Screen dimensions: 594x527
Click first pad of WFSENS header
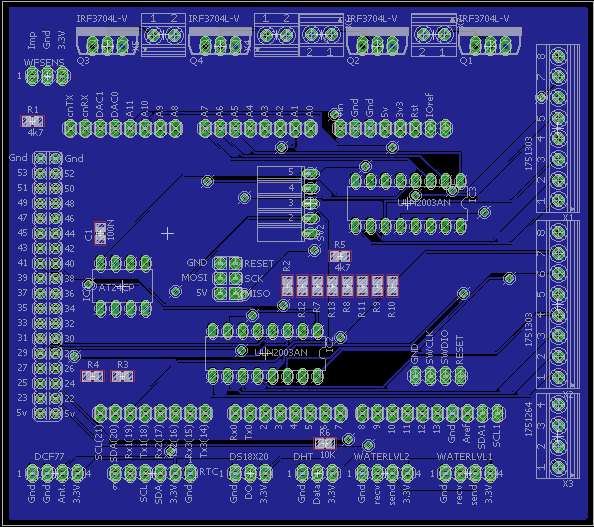33,76
